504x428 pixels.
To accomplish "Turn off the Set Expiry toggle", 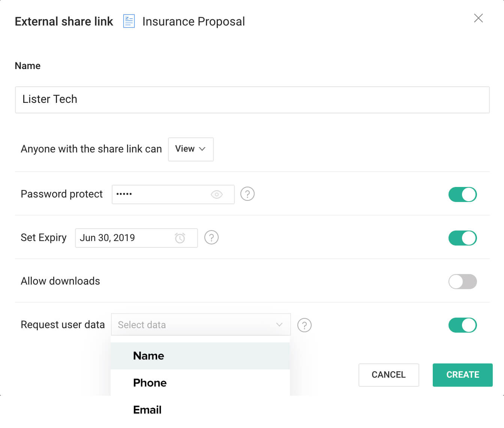I will click(462, 238).
